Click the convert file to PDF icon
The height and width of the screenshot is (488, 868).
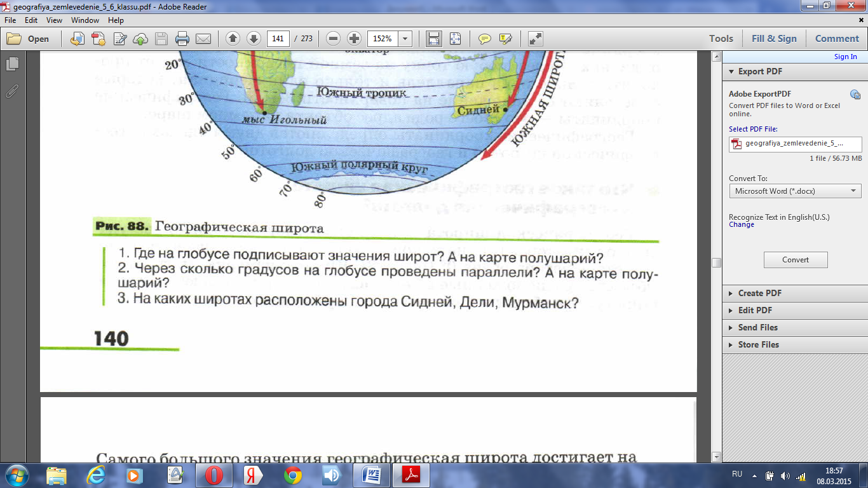pos(78,39)
